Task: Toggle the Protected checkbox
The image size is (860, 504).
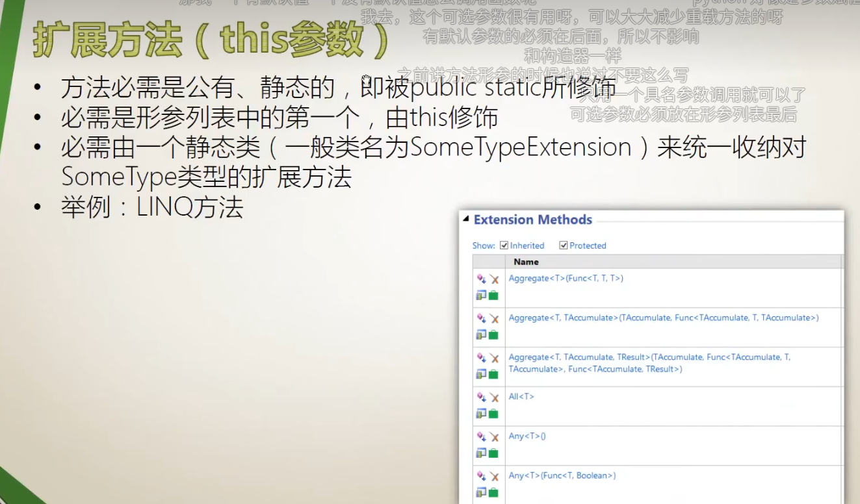Action: tap(564, 246)
